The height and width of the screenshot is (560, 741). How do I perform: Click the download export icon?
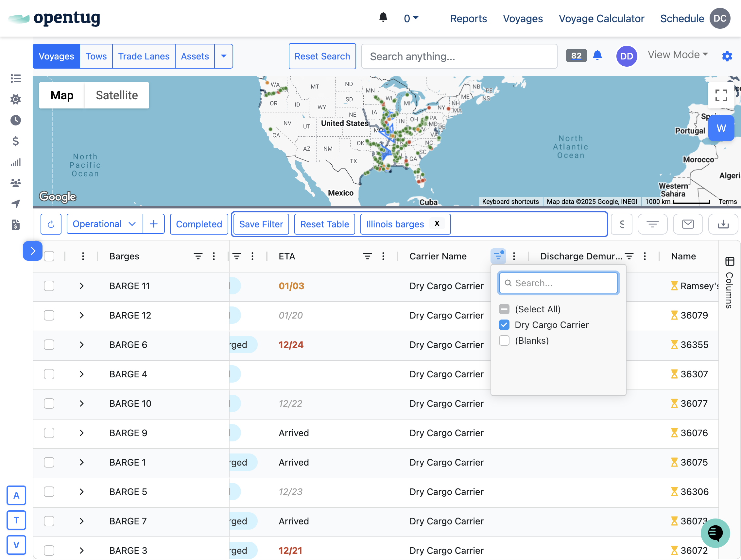[723, 224]
